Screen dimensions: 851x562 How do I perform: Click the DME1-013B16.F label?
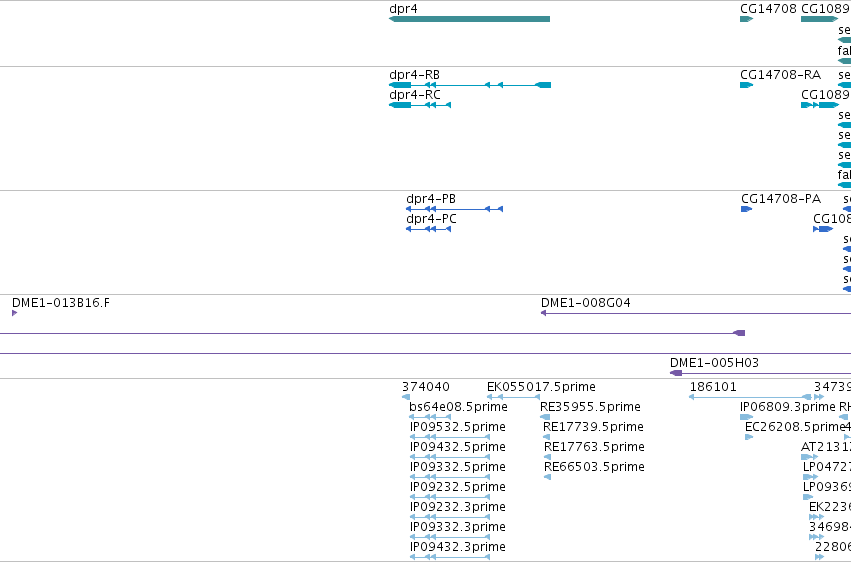point(61,303)
